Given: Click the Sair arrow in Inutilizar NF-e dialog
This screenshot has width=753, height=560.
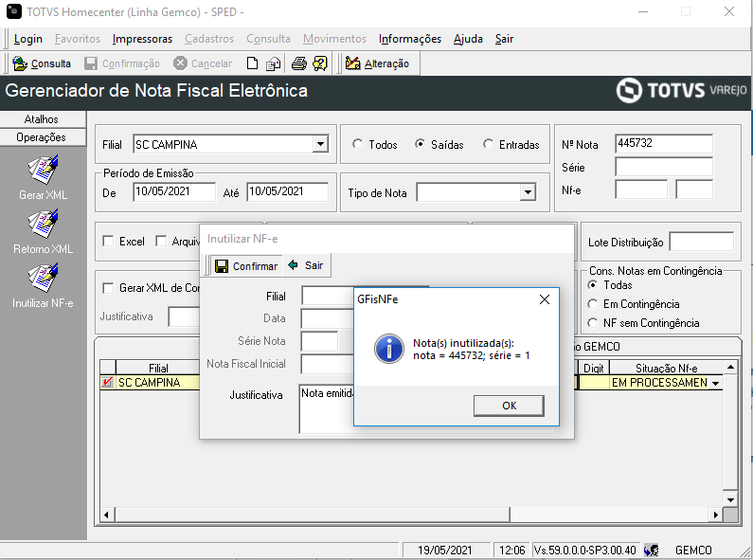Looking at the screenshot, I should click(306, 265).
